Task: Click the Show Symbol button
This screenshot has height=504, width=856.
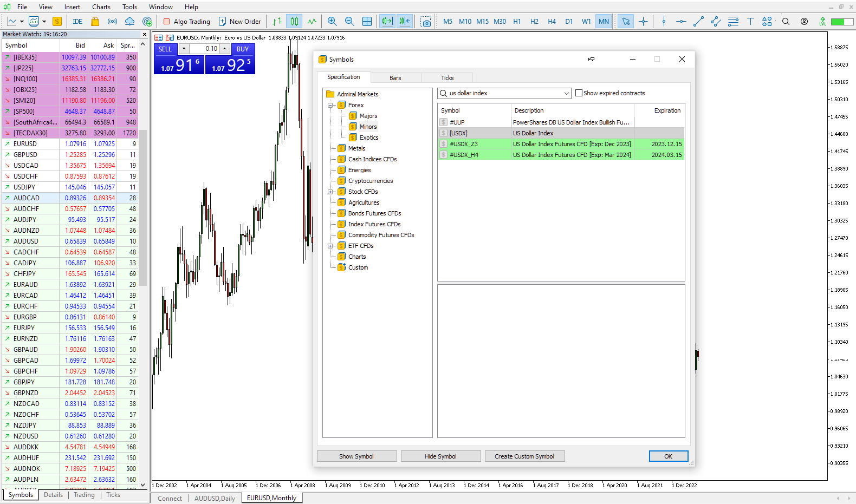Action: point(356,456)
